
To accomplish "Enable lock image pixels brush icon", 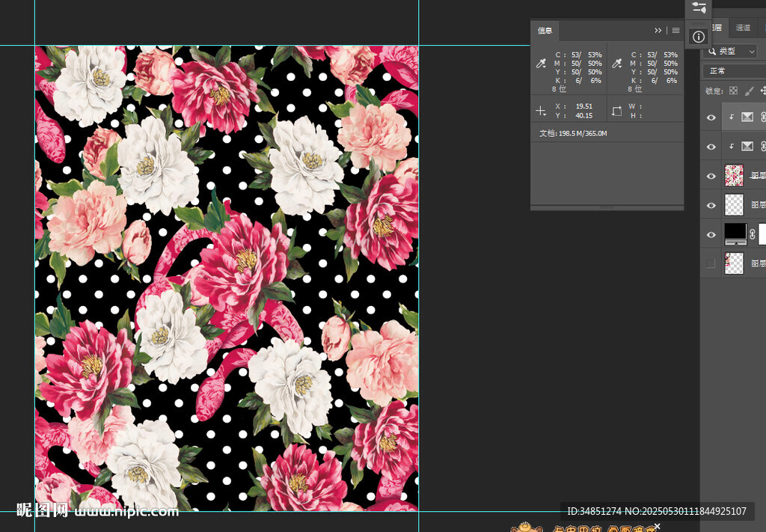I will point(750,91).
